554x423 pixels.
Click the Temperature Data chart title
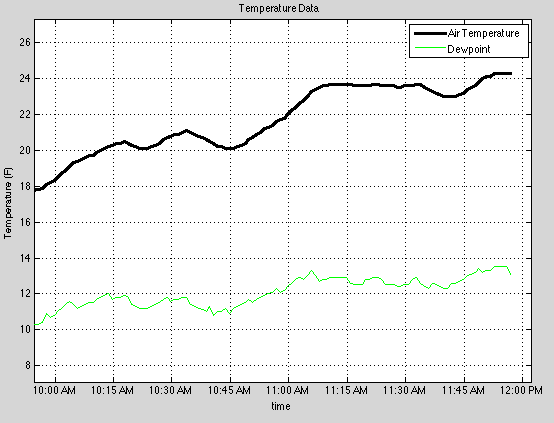pyautogui.click(x=279, y=8)
